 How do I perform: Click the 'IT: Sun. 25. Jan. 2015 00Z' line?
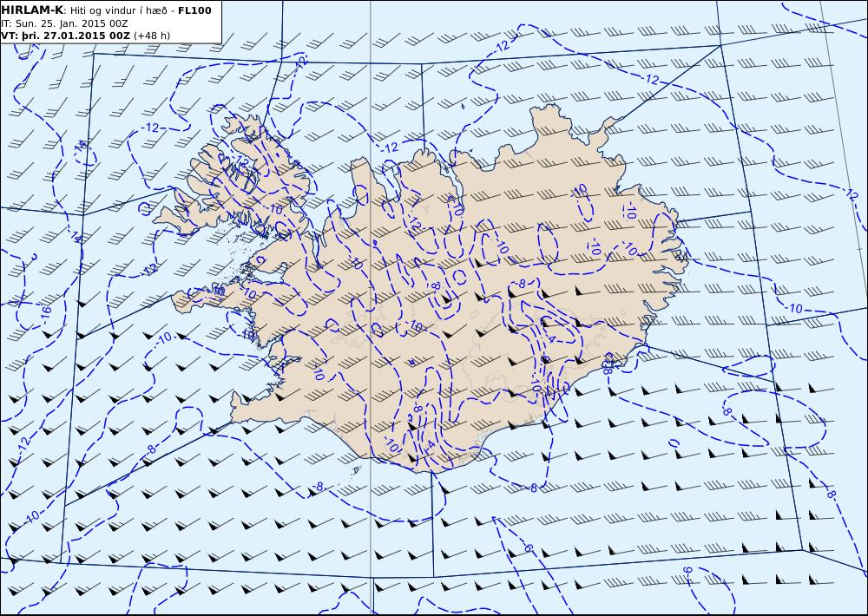tap(65, 23)
